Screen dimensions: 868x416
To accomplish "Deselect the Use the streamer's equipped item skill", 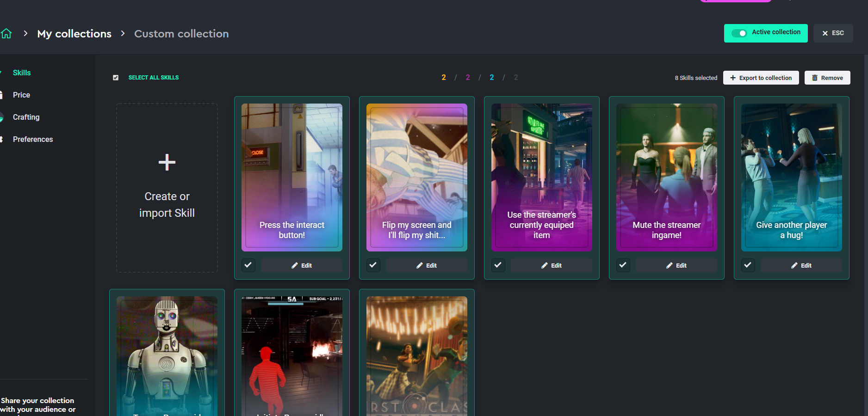I will [498, 265].
